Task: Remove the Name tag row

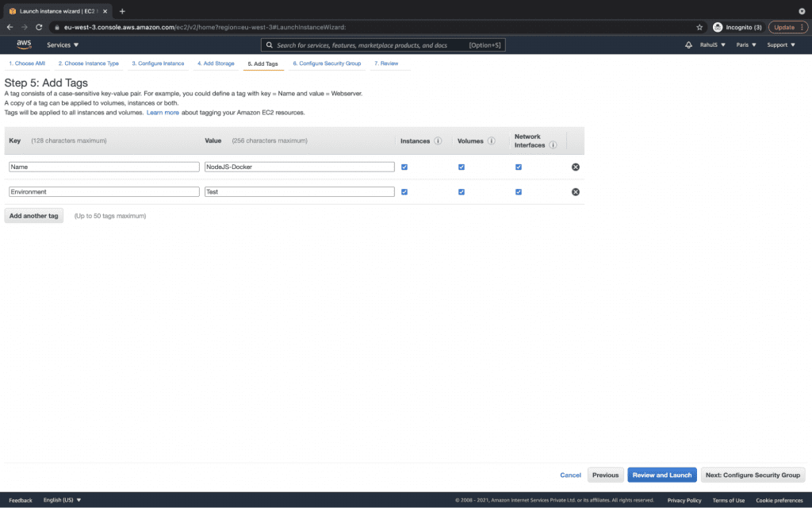Action: (576, 167)
